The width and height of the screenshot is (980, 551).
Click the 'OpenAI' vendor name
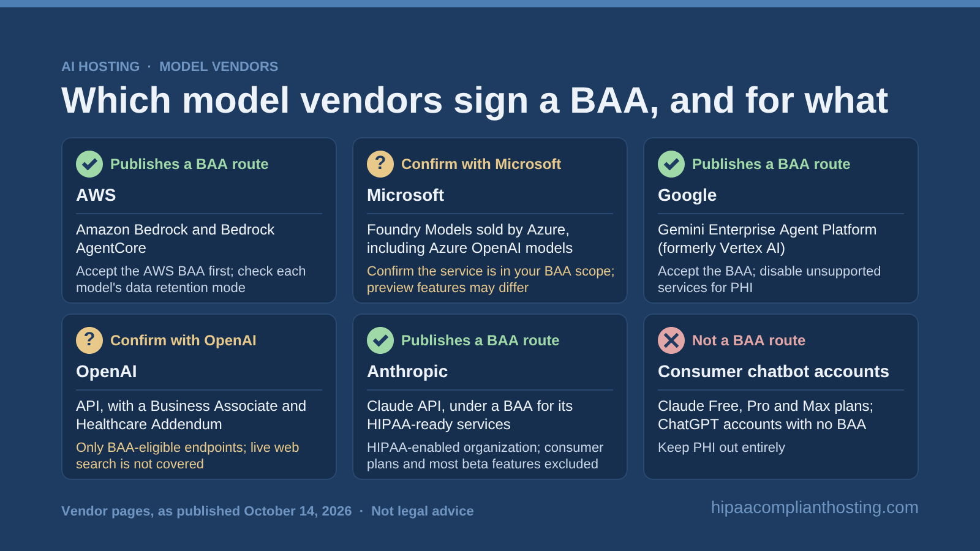pos(107,372)
